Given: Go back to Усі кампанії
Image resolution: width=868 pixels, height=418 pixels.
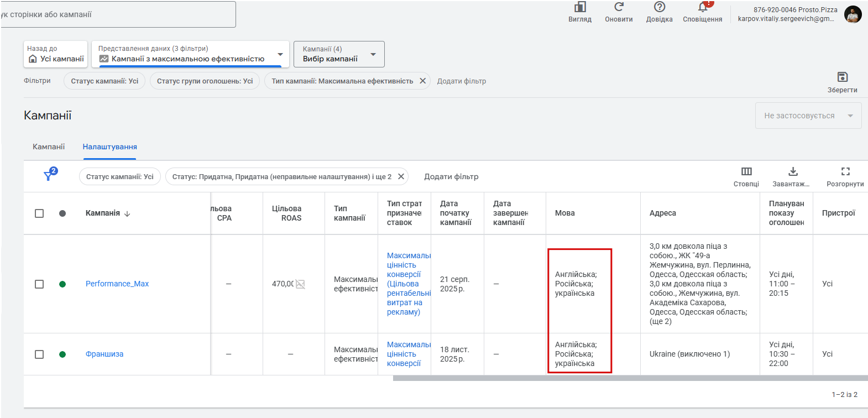Looking at the screenshot, I should pyautogui.click(x=55, y=54).
